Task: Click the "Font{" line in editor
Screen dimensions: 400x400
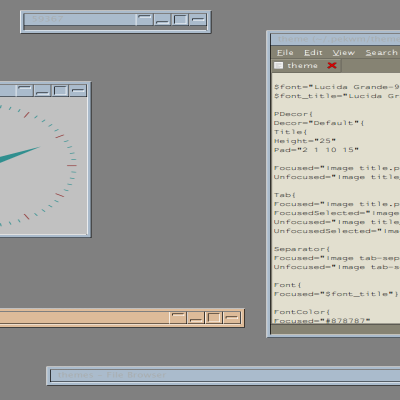Action: (x=287, y=285)
